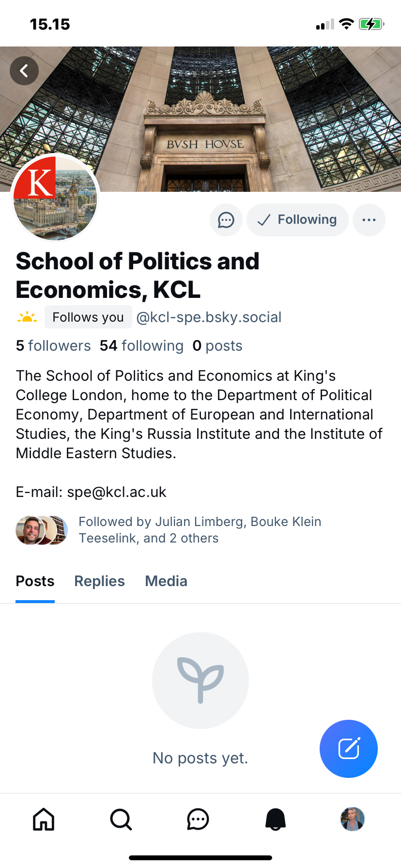This screenshot has width=401, height=868.
Task: View the 54 following list
Action: click(x=141, y=346)
